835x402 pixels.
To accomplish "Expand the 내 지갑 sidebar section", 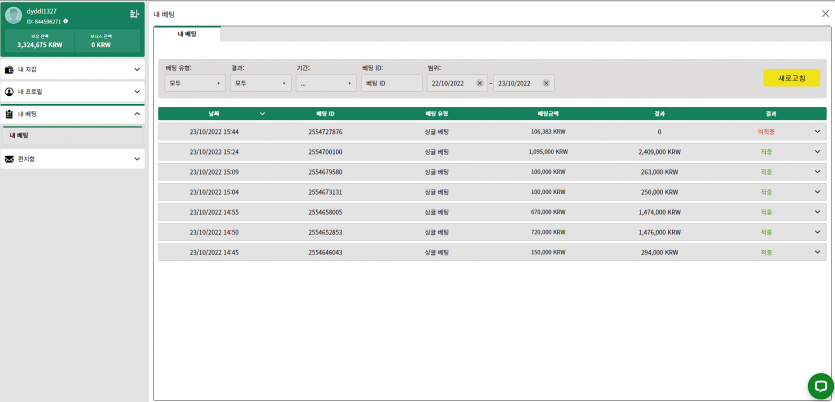I will click(x=72, y=69).
